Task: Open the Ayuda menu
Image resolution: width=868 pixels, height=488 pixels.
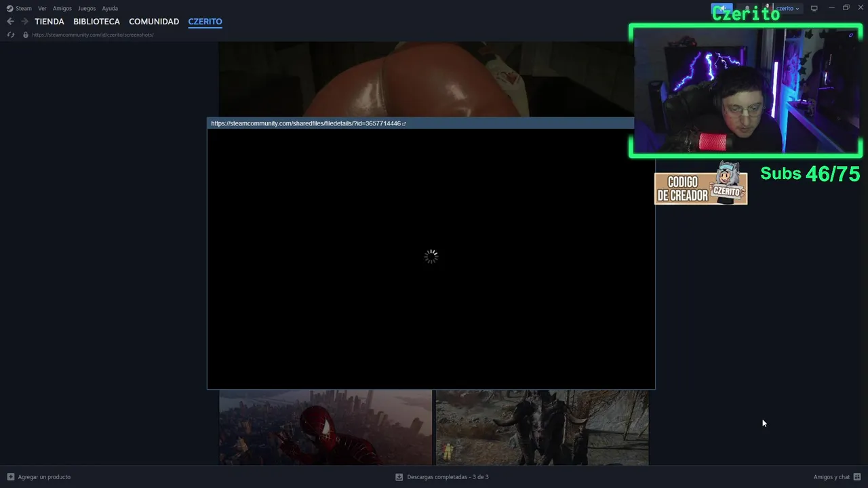Action: (x=110, y=8)
